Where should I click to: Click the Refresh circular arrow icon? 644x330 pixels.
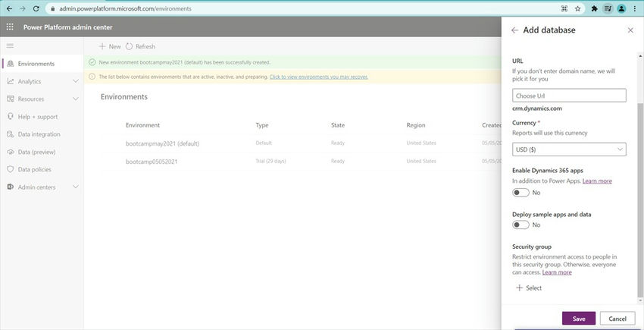pyautogui.click(x=130, y=46)
